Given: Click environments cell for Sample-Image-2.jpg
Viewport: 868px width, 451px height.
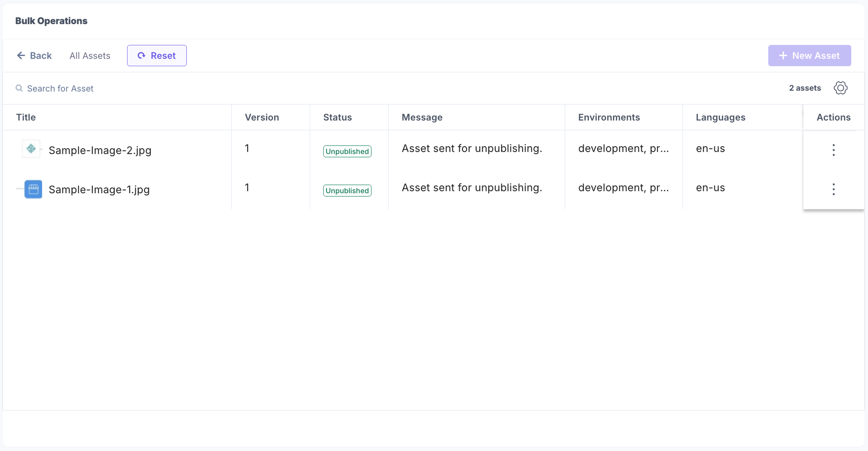Looking at the screenshot, I should coord(623,148).
